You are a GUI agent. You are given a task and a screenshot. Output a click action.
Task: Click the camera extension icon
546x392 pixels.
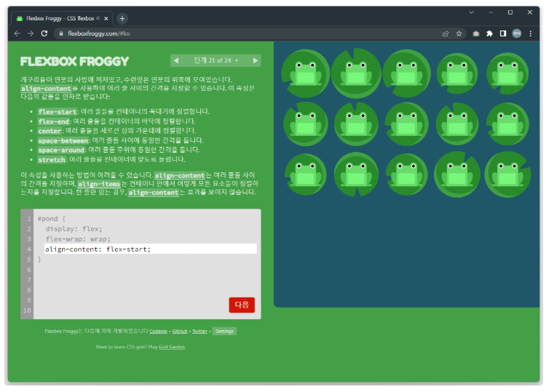476,33
